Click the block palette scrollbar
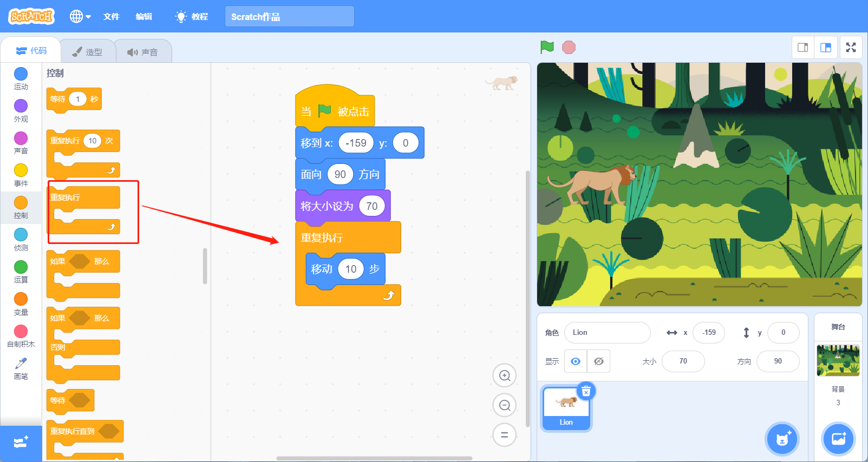868x462 pixels. pyautogui.click(x=205, y=266)
